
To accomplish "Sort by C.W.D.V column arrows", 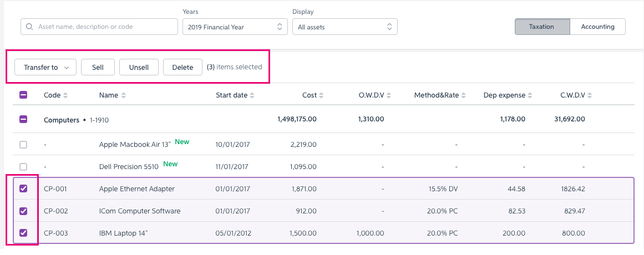I will (590, 95).
